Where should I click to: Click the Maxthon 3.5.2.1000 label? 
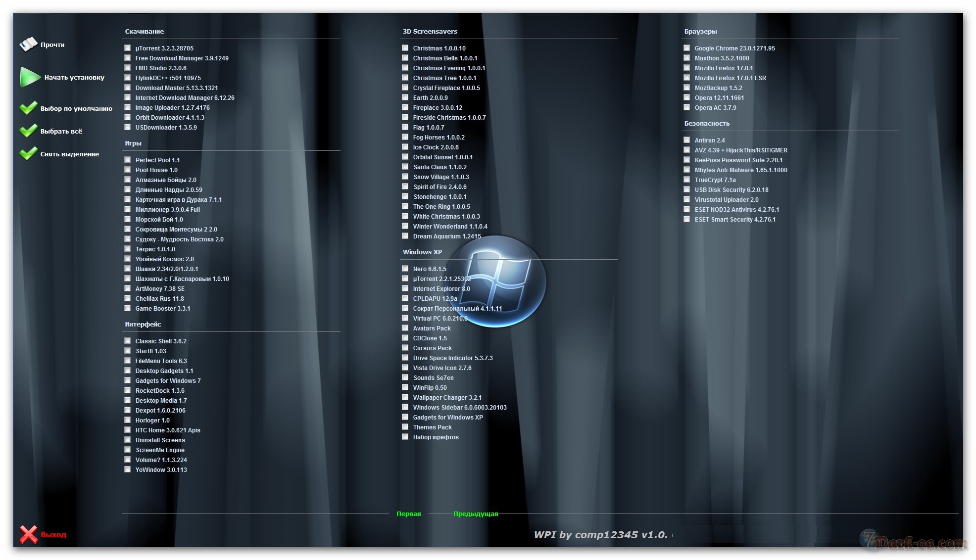tap(722, 58)
